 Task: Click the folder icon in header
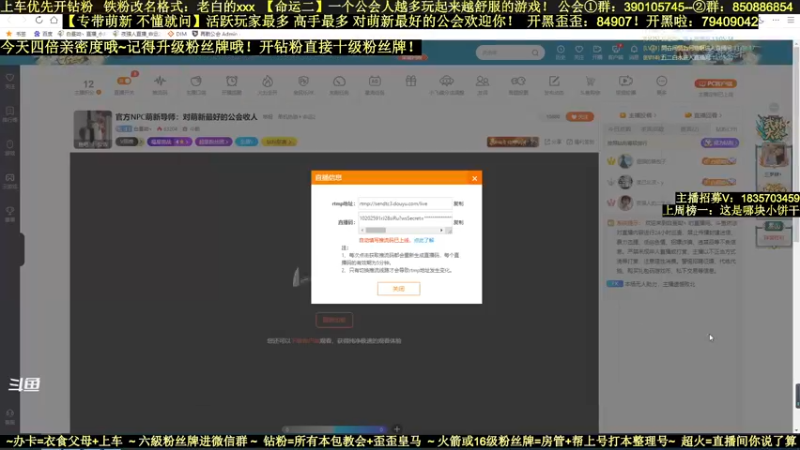[597, 49]
